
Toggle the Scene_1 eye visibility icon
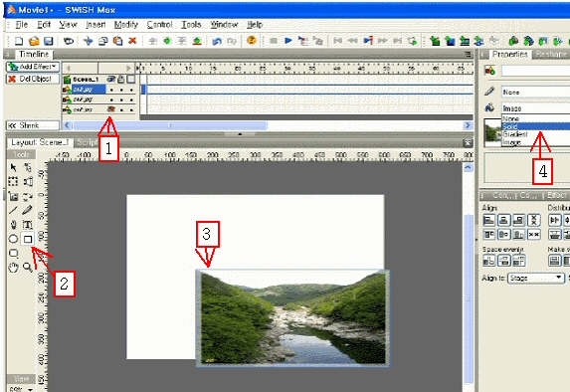coord(110,79)
